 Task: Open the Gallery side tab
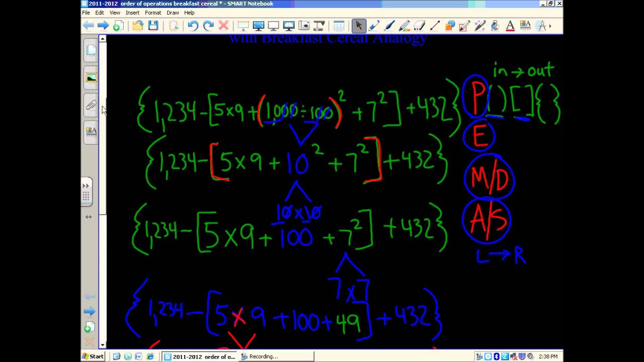(x=91, y=77)
